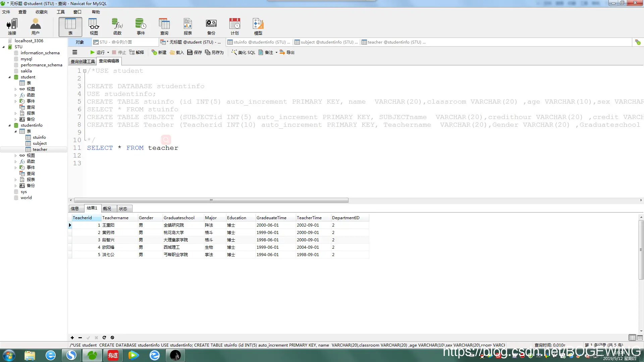This screenshot has width=644, height=362.
Task: Click the User toolbar icon
Action: click(35, 26)
